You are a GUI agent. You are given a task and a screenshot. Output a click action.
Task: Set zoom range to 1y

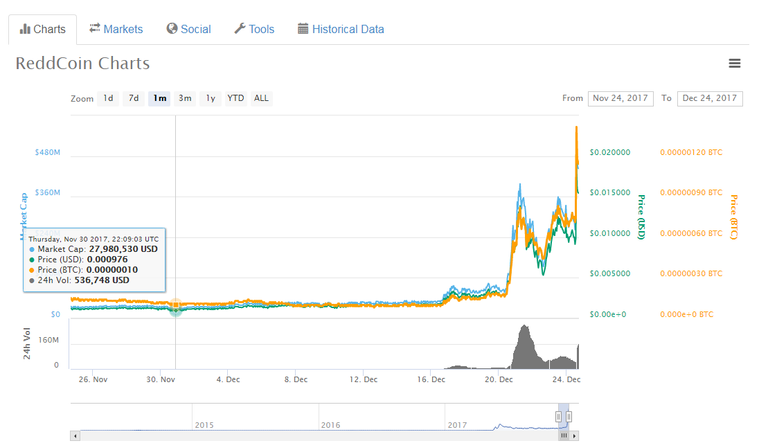pyautogui.click(x=211, y=98)
